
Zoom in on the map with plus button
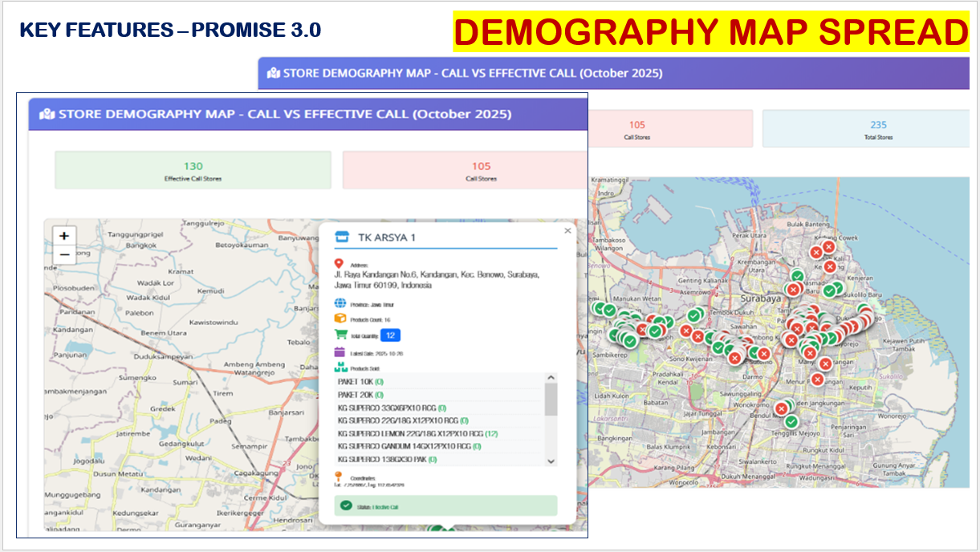pos(64,236)
